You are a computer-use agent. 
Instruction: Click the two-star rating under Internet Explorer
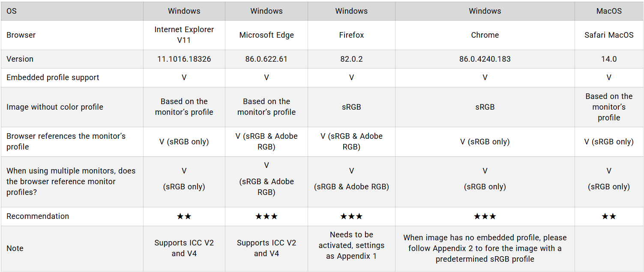click(x=184, y=216)
